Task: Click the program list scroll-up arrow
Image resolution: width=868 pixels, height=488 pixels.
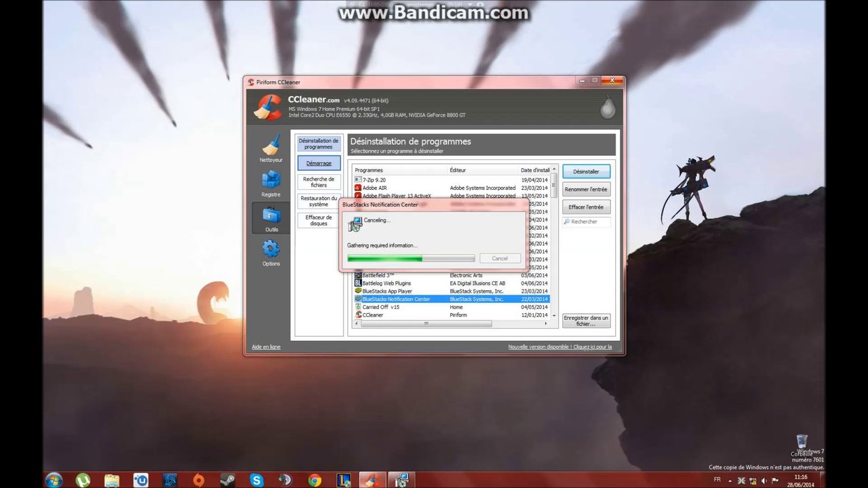Action: pos(554,169)
